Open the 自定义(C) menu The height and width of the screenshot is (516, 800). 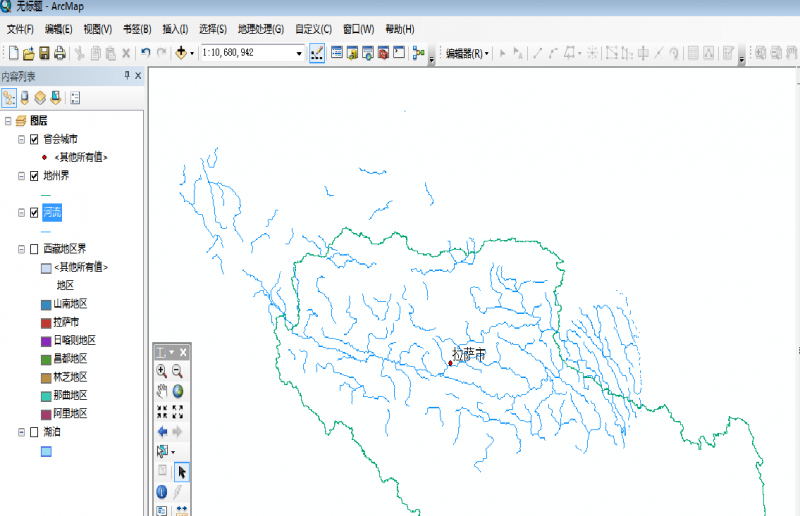313,29
